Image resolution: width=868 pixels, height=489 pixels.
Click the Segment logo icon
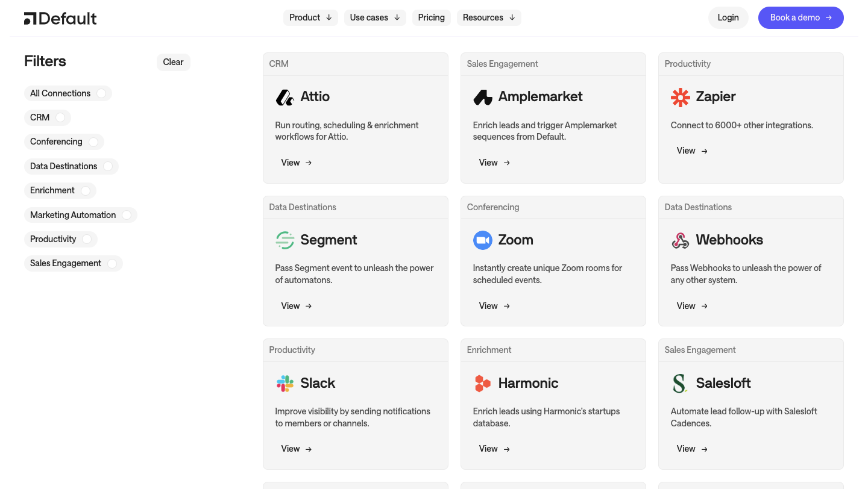285,240
